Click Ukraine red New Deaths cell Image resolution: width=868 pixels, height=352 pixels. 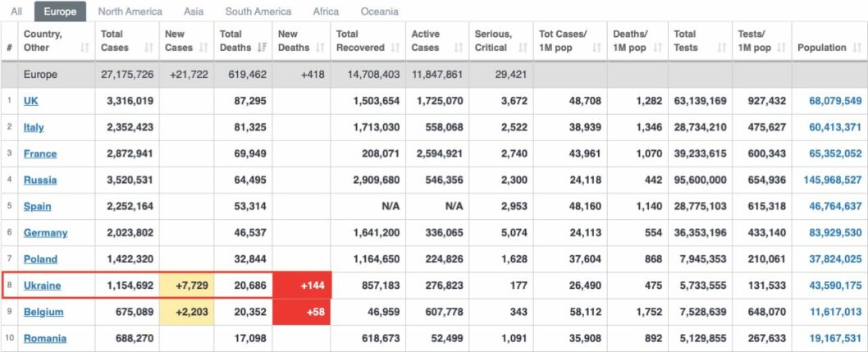tap(302, 286)
